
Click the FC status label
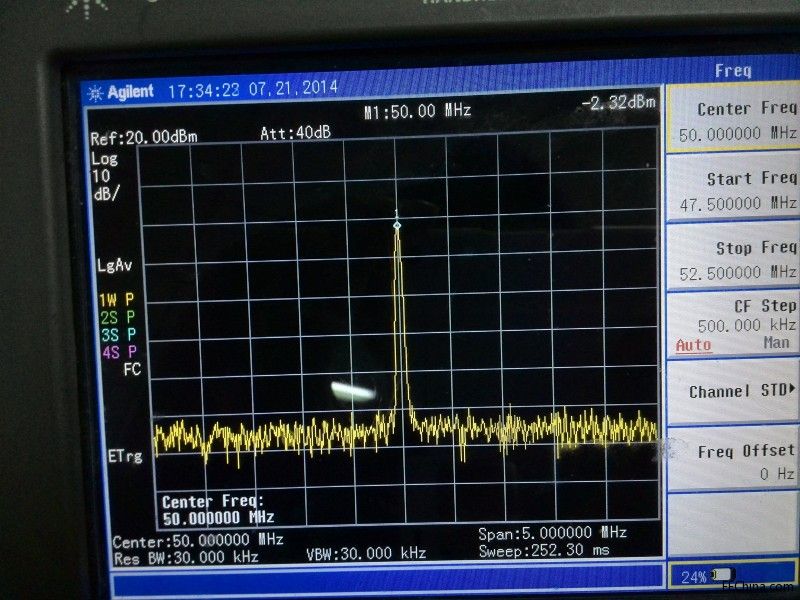[x=132, y=369]
